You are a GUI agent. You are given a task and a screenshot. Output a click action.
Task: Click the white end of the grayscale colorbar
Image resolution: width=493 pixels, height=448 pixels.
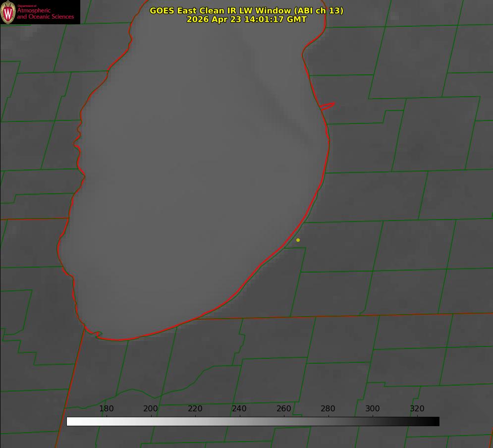tap(71, 422)
